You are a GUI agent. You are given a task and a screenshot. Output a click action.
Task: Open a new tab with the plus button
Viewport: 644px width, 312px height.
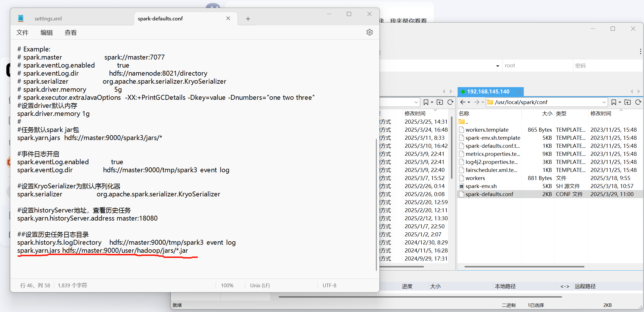pyautogui.click(x=248, y=19)
